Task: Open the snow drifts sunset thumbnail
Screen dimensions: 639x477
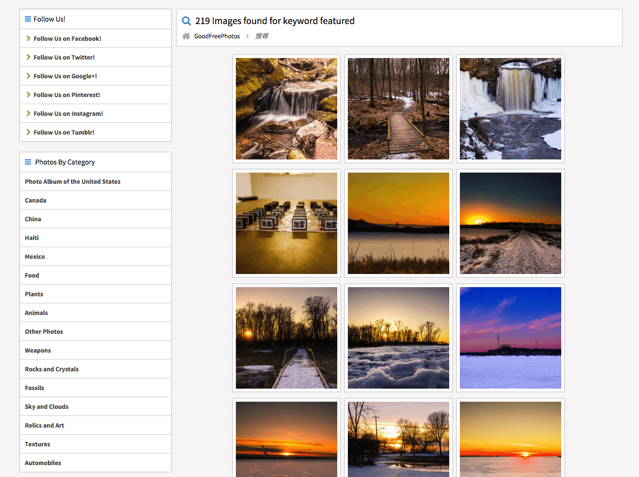Action: click(399, 338)
